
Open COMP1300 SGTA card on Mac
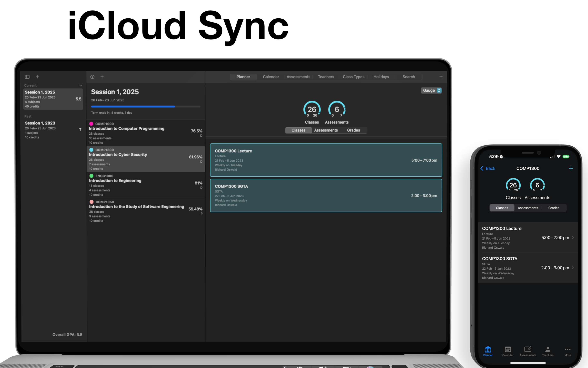click(x=326, y=195)
